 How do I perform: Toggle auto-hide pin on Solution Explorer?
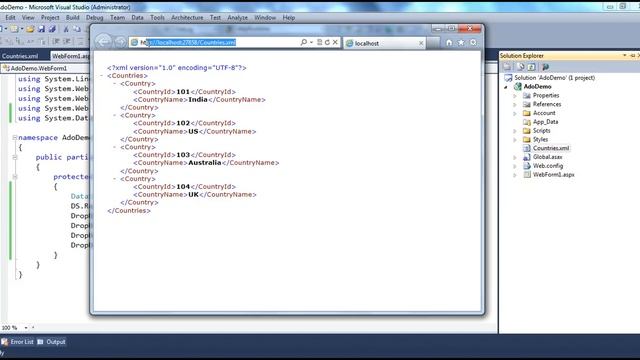click(x=632, y=56)
